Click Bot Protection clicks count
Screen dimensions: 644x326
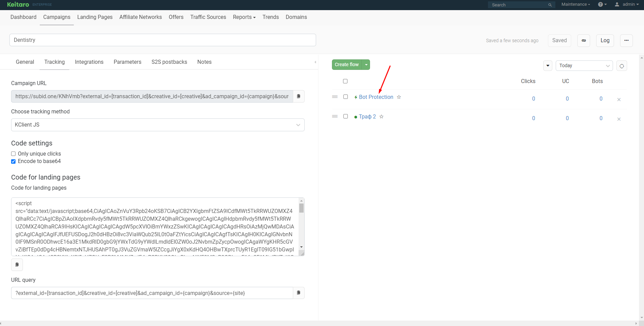[533, 99]
